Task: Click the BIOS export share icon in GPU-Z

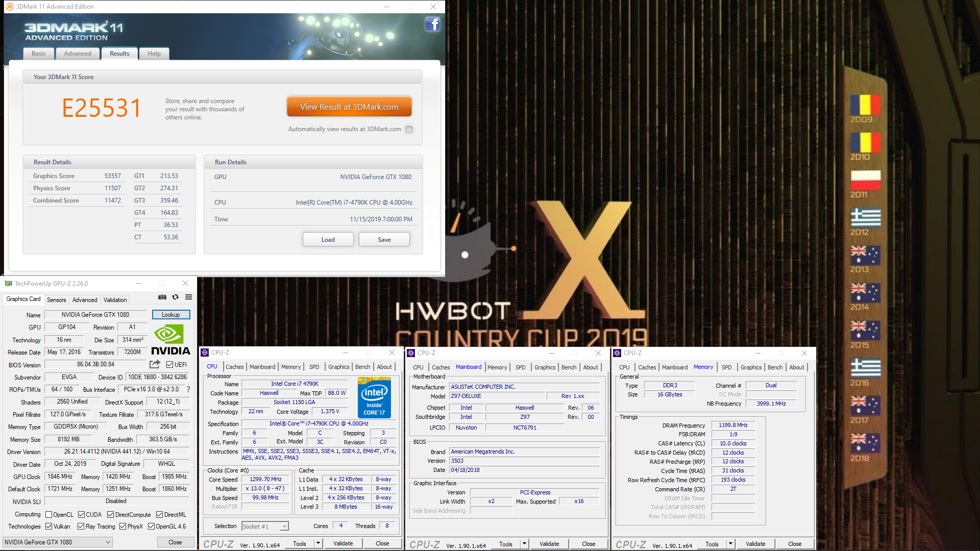Action: [155, 364]
